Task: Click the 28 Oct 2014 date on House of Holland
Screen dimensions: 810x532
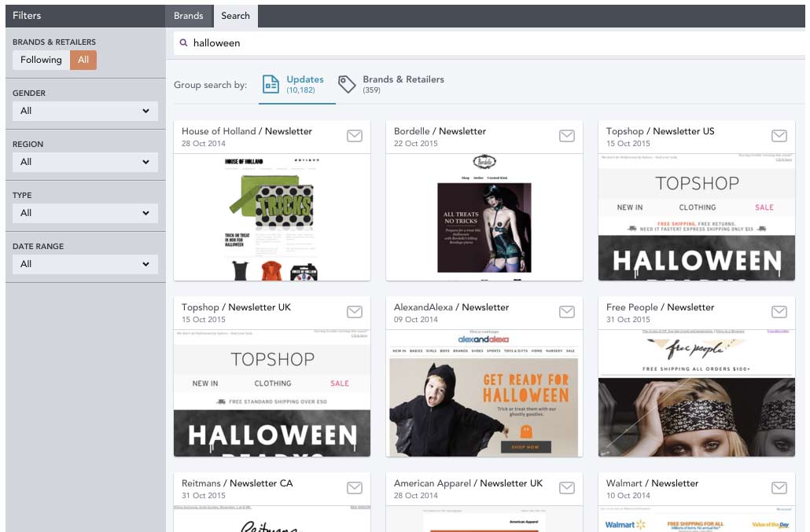Action: point(204,144)
